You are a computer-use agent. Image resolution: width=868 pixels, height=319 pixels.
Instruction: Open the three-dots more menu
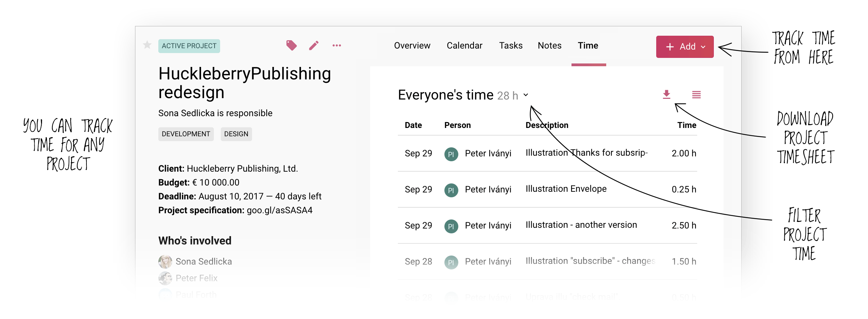[337, 45]
